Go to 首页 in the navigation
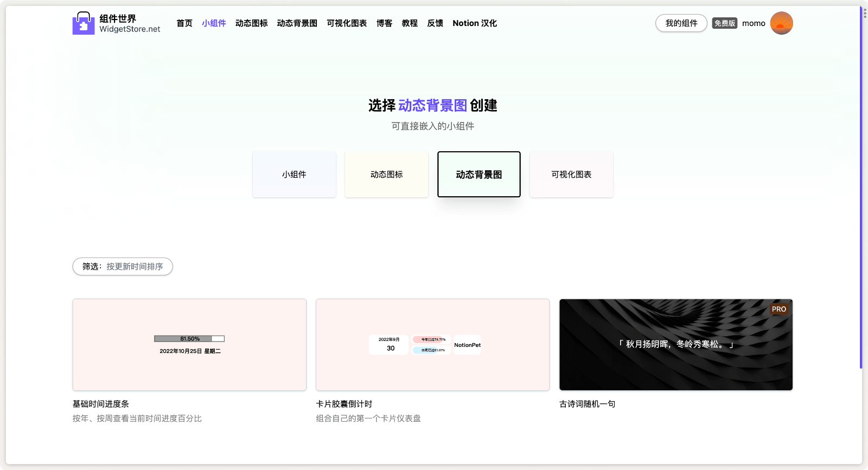 (x=184, y=23)
